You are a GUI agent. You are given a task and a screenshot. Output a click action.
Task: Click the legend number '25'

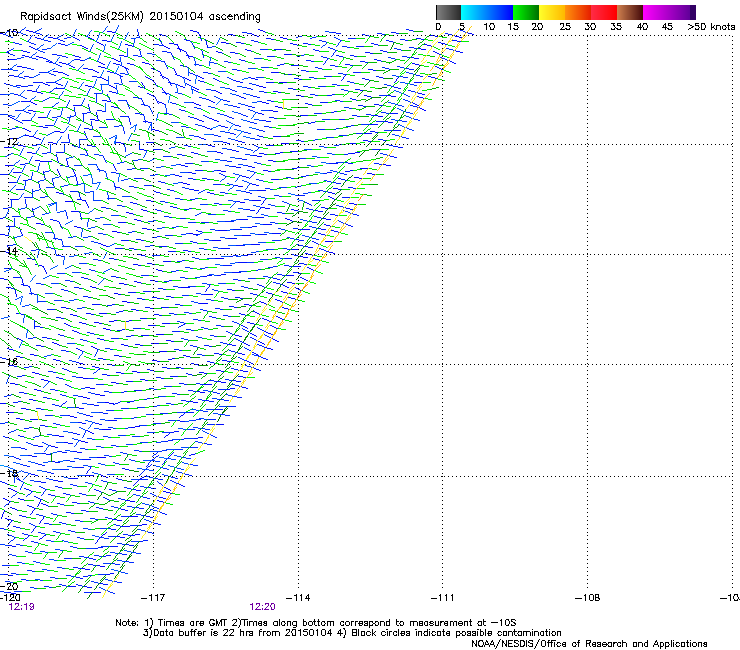click(x=565, y=26)
